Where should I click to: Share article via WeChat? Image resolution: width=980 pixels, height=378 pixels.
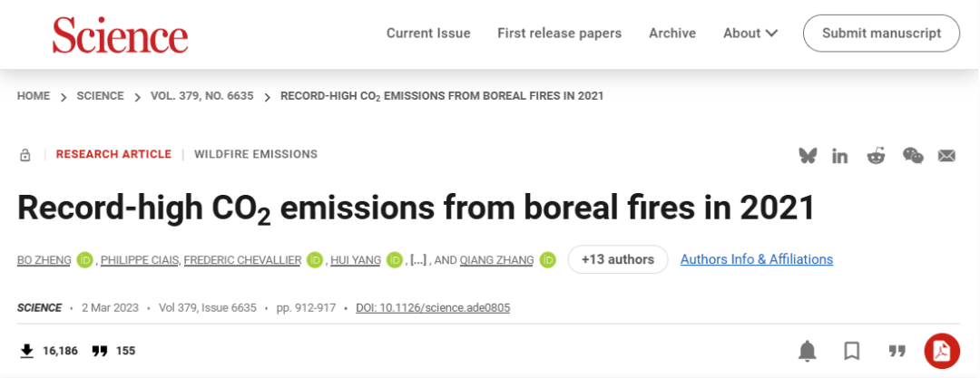[x=912, y=155]
